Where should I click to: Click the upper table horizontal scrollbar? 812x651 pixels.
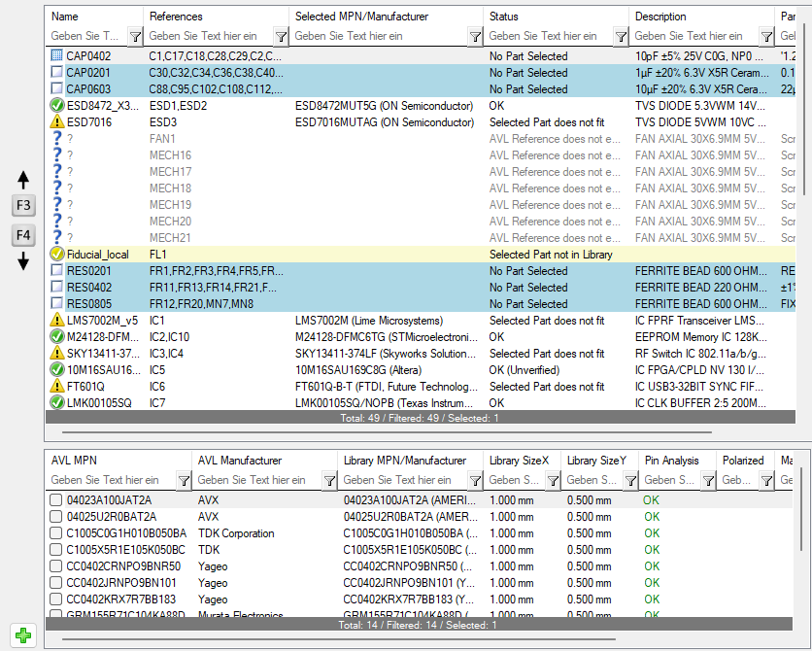tap(387, 432)
